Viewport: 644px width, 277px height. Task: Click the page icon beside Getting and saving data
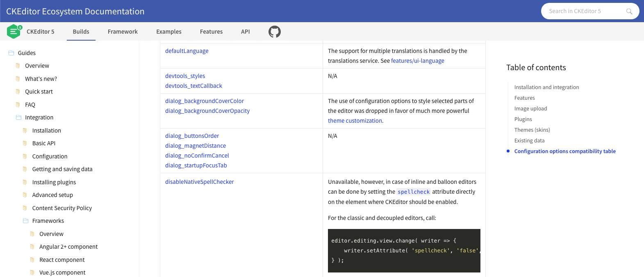click(x=25, y=169)
